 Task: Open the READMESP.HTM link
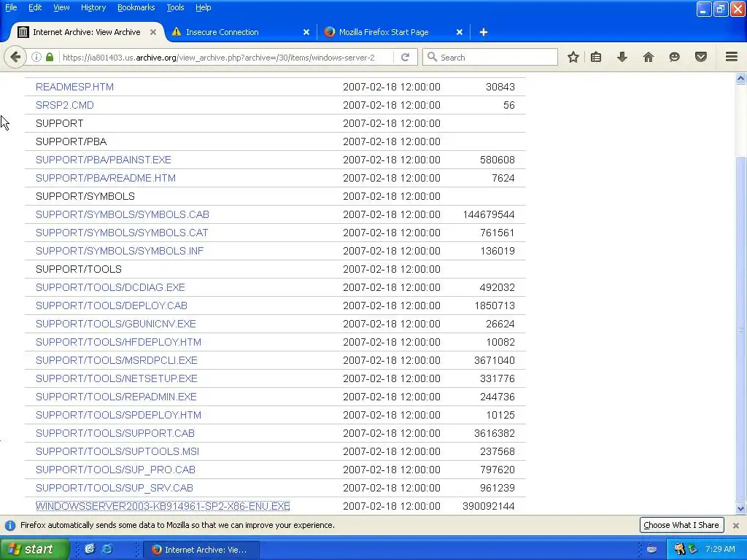pos(74,87)
